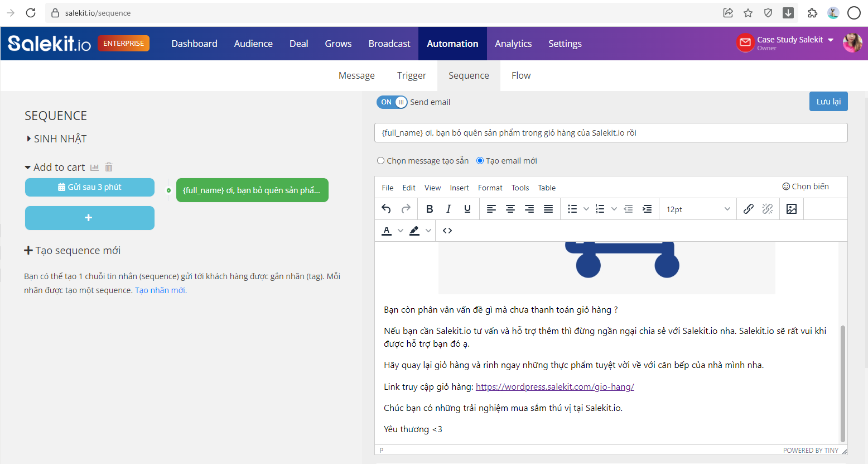868x464 pixels.
Task: Open the Tạo nhãn mới link
Action: tap(161, 290)
